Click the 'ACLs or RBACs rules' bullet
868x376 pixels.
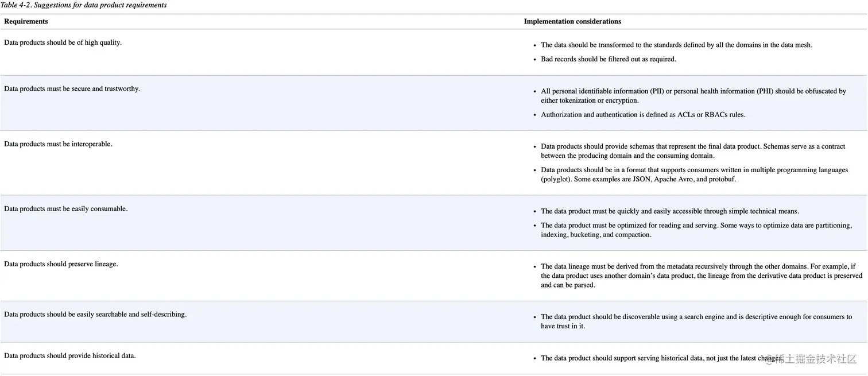(643, 114)
